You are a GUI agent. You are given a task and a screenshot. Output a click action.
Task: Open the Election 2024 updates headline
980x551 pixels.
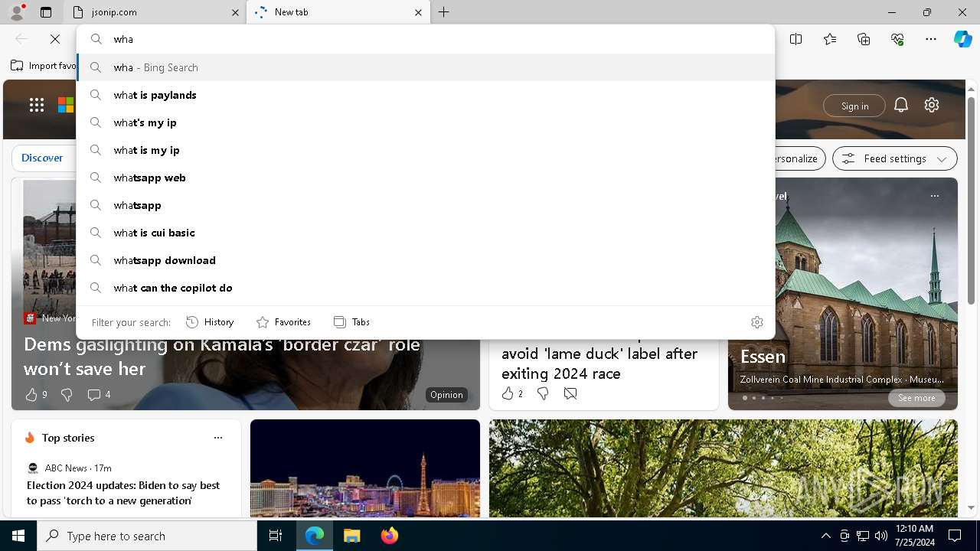(x=123, y=493)
